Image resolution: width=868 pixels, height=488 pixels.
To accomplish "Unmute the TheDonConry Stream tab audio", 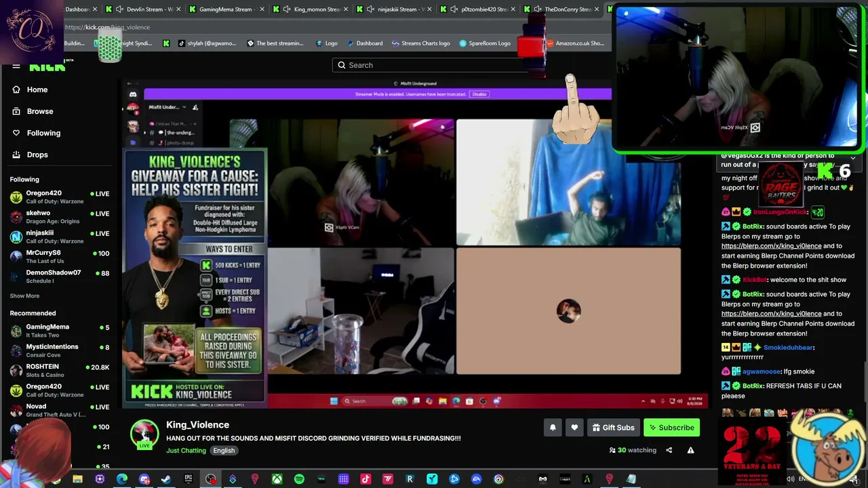I will point(538,9).
